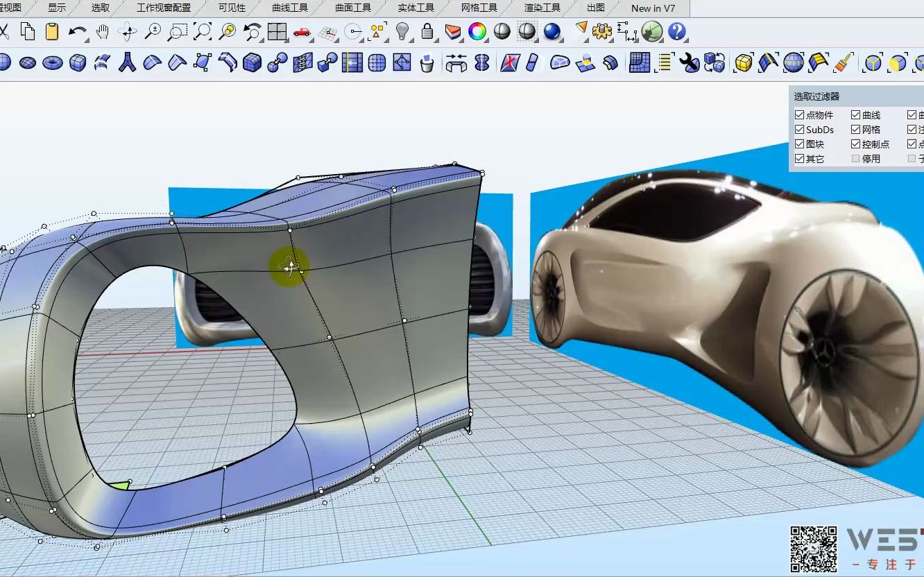Image resolution: width=924 pixels, height=577 pixels.
Task: Select the paintbrush selection tool
Action: 844,63
